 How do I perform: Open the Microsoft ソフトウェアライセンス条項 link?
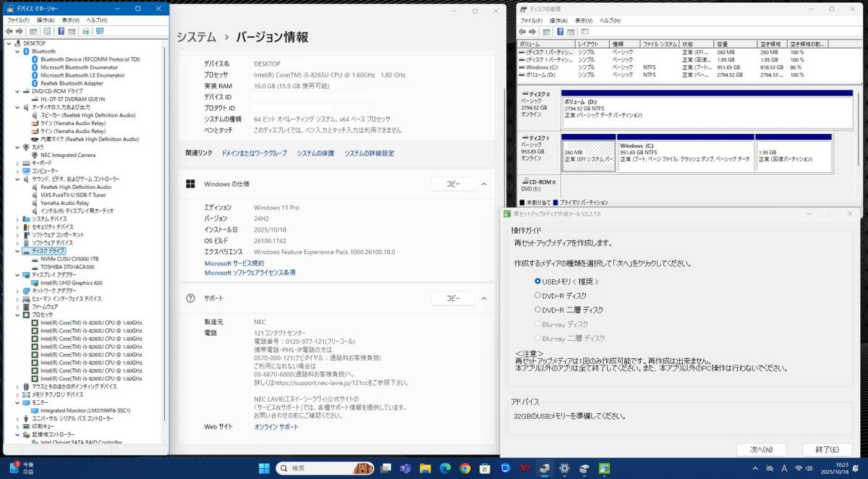pos(250,273)
